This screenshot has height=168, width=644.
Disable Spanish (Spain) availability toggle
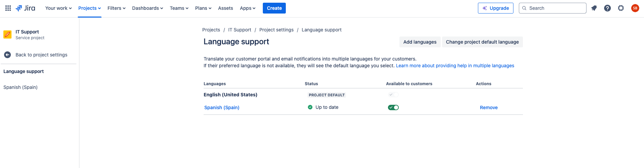[x=393, y=107]
